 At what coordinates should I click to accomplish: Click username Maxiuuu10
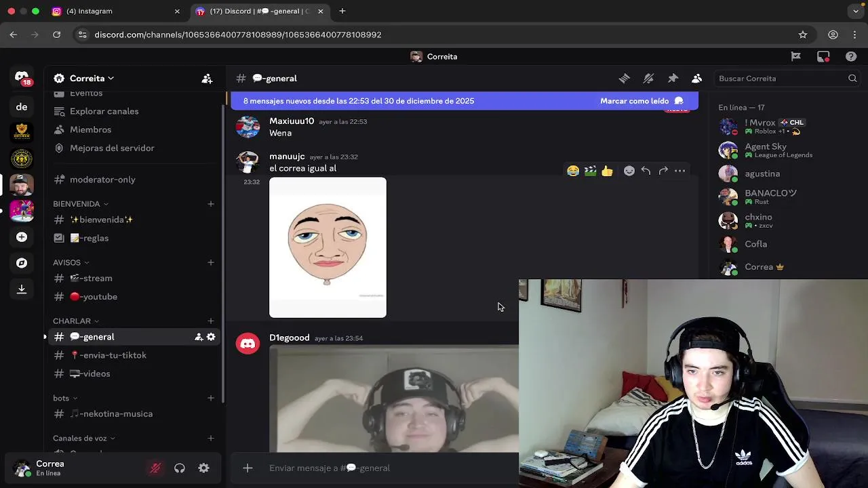(x=292, y=121)
